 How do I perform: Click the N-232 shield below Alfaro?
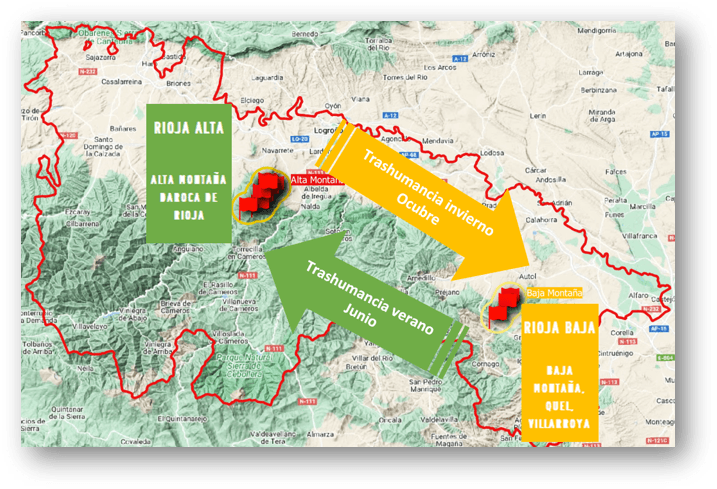[650, 309]
